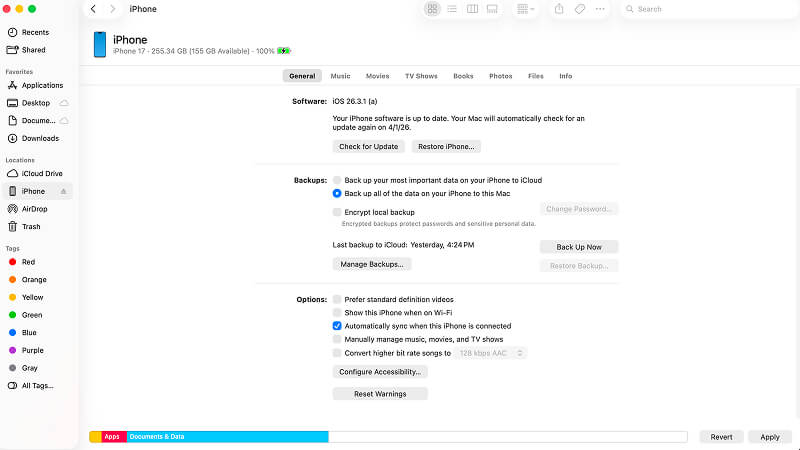Screen dimensions: 800x450
Task: Open Trash in the sidebar
Action: (31, 227)
